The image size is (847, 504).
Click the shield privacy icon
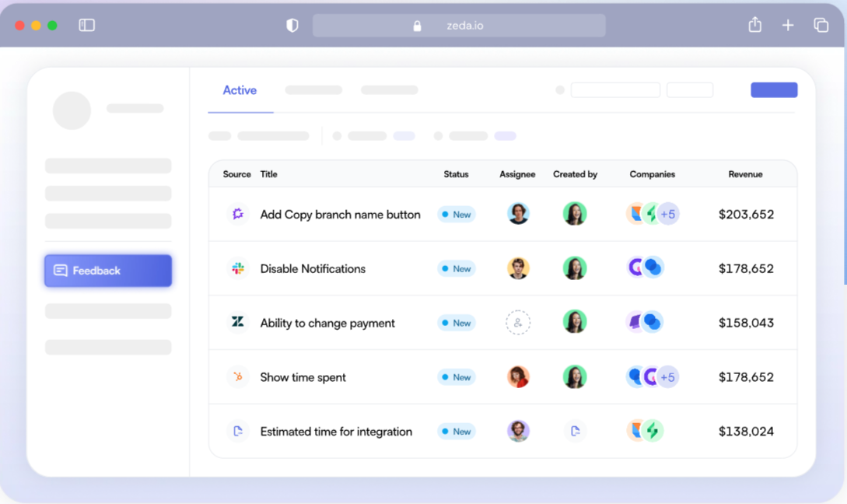tap(292, 26)
